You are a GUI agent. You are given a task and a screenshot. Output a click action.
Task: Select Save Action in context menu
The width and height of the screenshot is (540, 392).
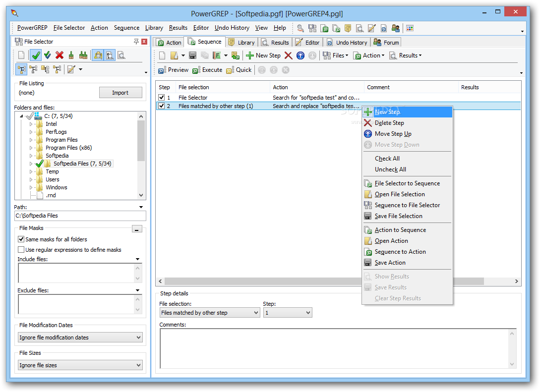(408, 263)
